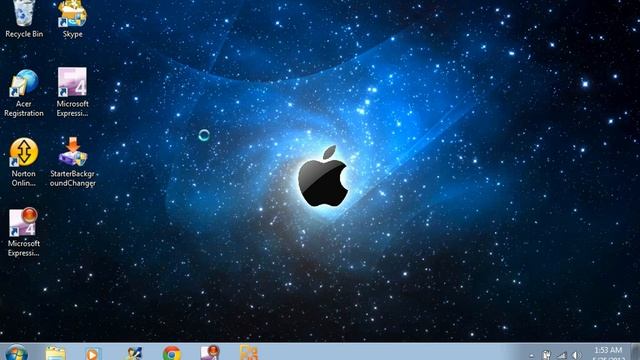
Task: Select the "StarterBackgroundChanger" label text
Action: 73,178
